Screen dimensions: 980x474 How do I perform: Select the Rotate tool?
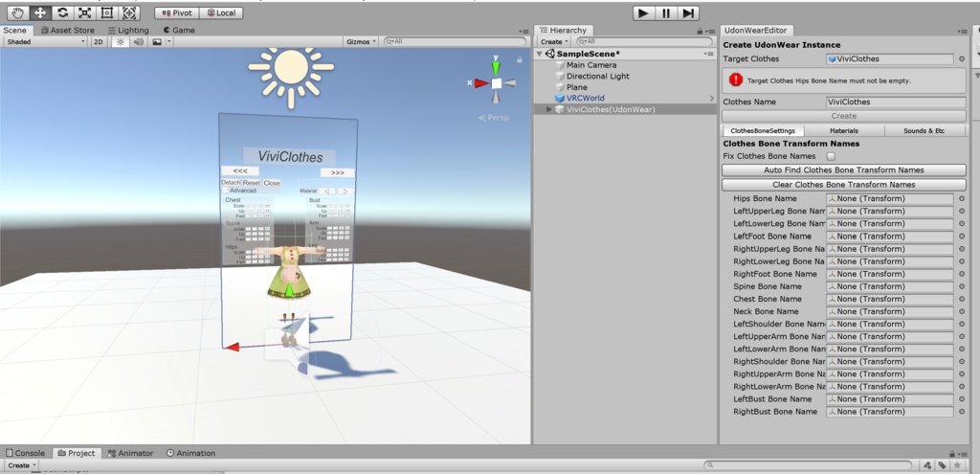[x=62, y=12]
